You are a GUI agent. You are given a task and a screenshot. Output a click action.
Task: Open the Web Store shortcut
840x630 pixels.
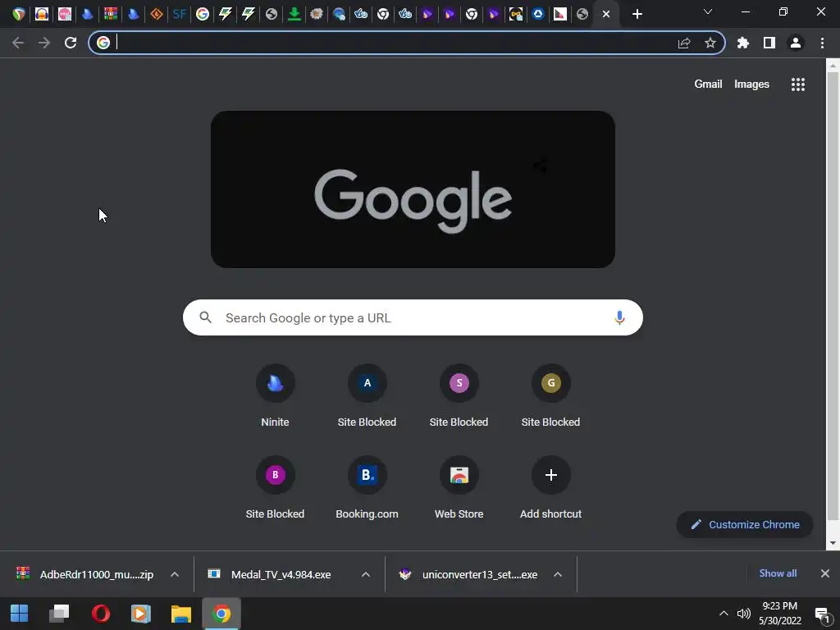[459, 488]
